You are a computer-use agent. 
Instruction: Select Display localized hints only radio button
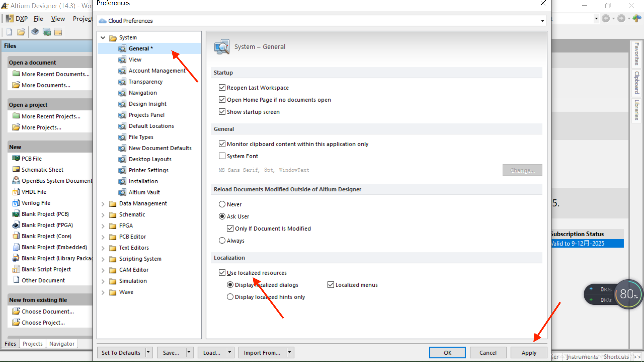[x=230, y=297]
